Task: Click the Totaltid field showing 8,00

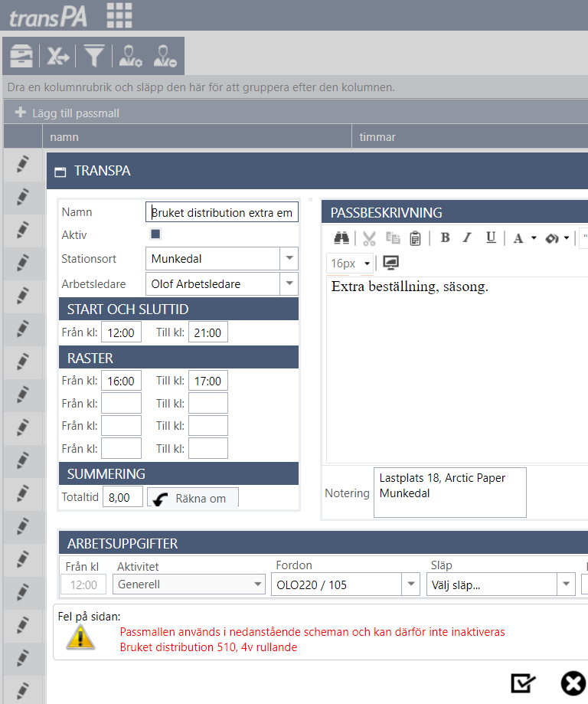Action: [x=122, y=497]
